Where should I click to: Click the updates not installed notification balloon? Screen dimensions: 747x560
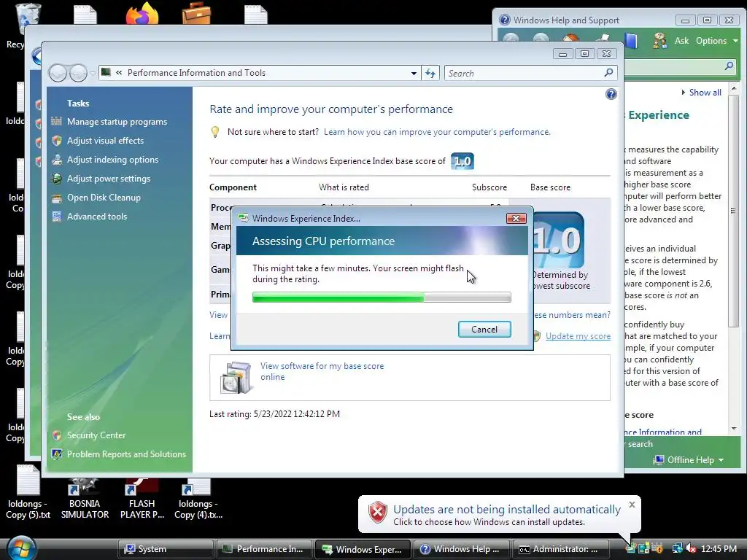coord(499,515)
